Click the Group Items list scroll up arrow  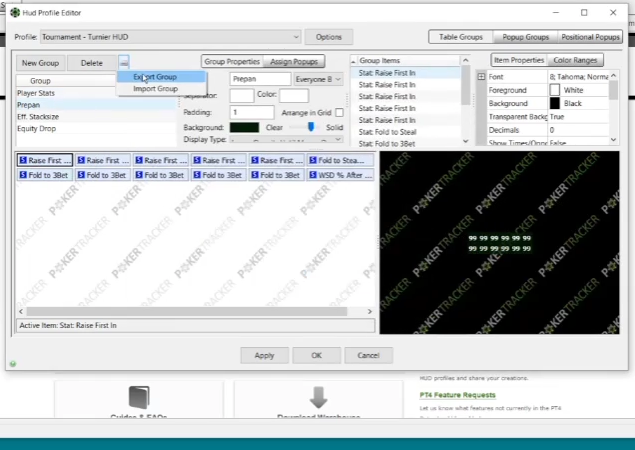coord(466,60)
